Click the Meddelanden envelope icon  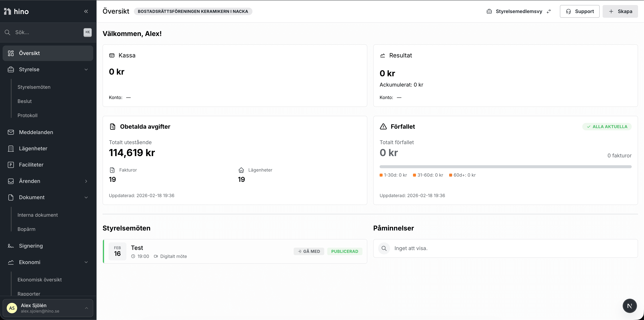click(x=11, y=132)
